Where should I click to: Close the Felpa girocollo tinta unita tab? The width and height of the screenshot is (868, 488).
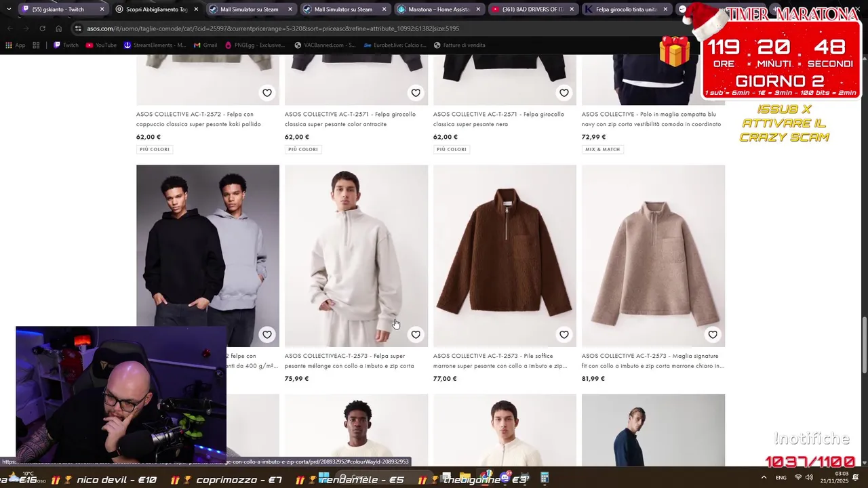665,9
